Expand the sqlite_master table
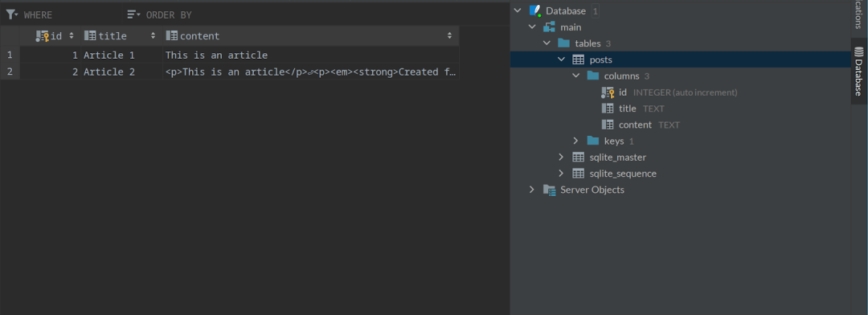The height and width of the screenshot is (315, 868). tap(561, 157)
